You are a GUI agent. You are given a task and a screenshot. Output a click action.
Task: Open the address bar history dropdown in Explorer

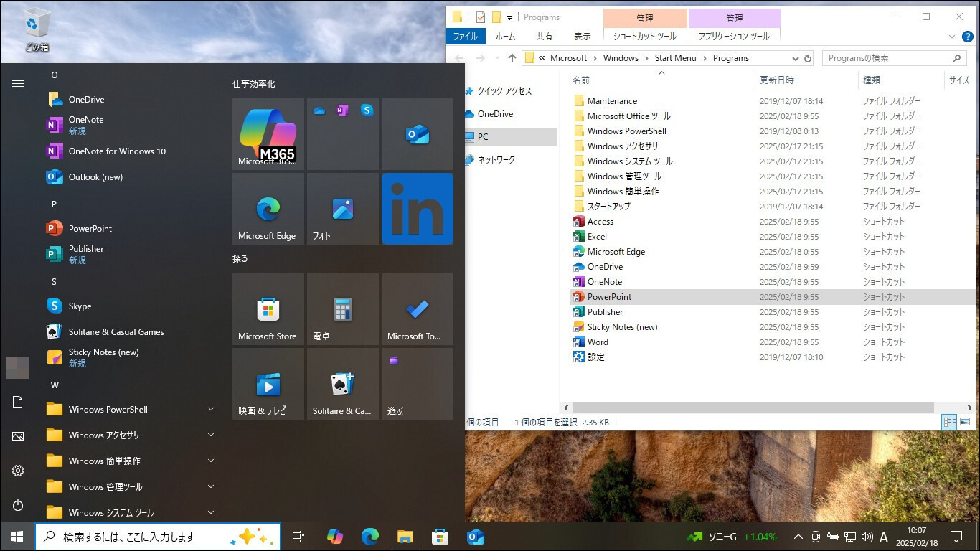pyautogui.click(x=795, y=58)
